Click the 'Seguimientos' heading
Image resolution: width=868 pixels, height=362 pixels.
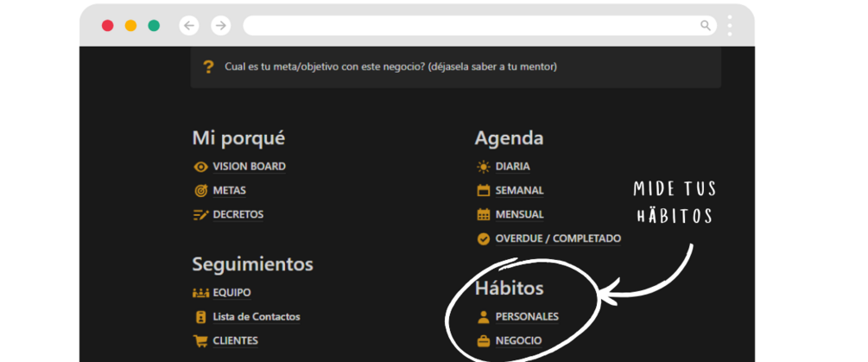tap(252, 264)
